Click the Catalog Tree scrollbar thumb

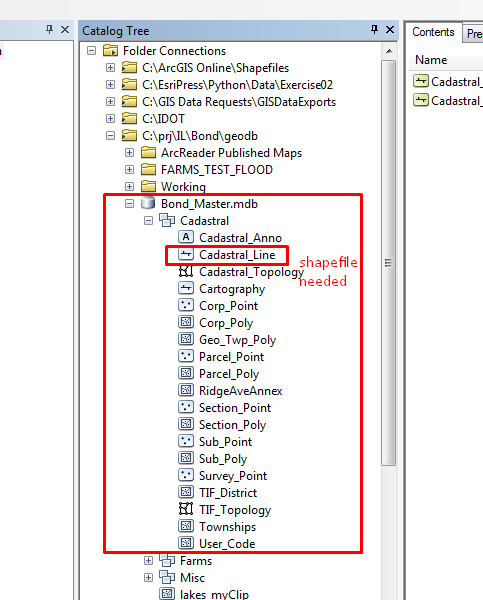(388, 262)
